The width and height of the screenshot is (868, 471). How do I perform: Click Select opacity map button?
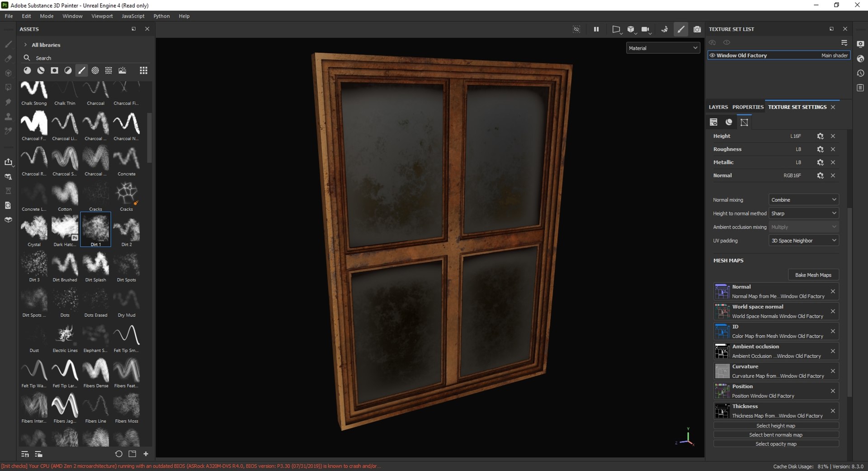(776, 444)
